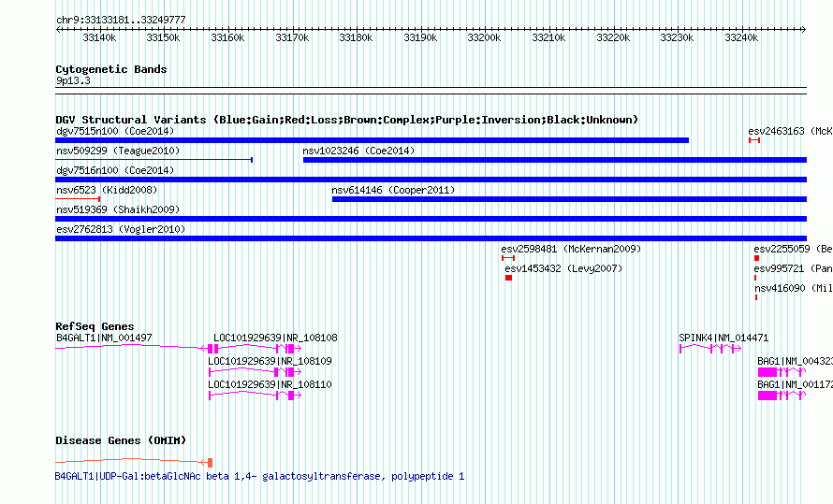Image resolution: width=833 pixels, height=504 pixels.
Task: Click the dgv7515n100 (Coe2014) blue gain bar
Action: pyautogui.click(x=372, y=140)
